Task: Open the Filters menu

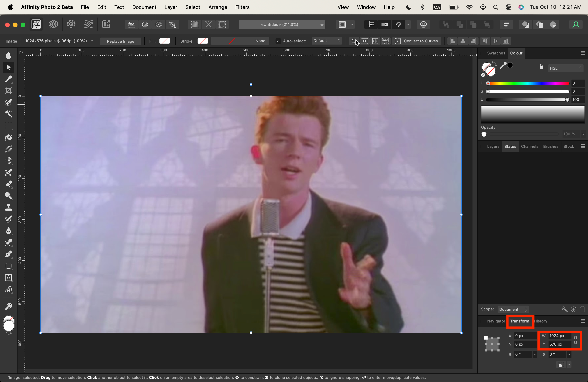Action: point(242,7)
